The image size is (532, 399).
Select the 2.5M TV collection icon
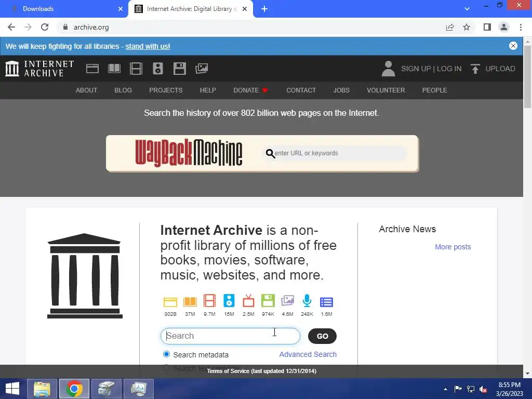coord(248,301)
